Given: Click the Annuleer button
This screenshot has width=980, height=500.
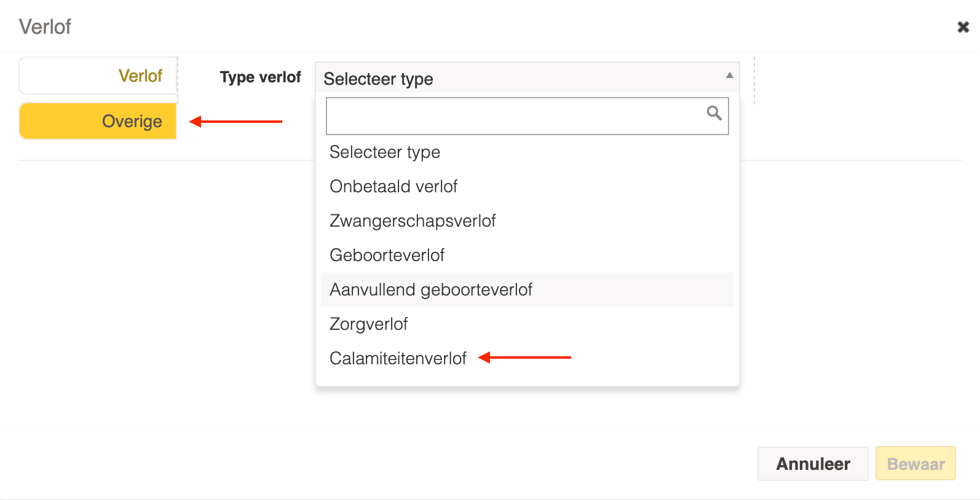Looking at the screenshot, I should coord(813,464).
